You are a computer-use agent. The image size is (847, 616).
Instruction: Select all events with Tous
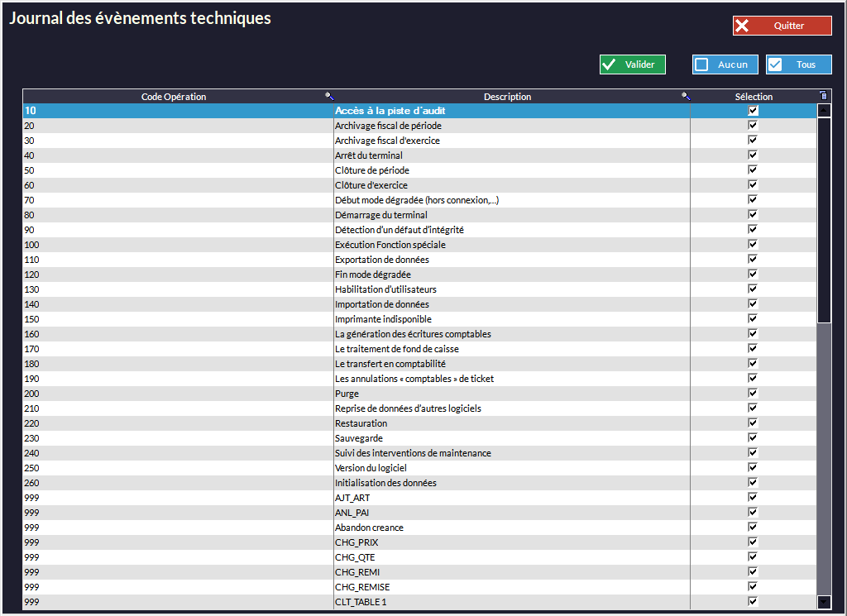(x=798, y=64)
